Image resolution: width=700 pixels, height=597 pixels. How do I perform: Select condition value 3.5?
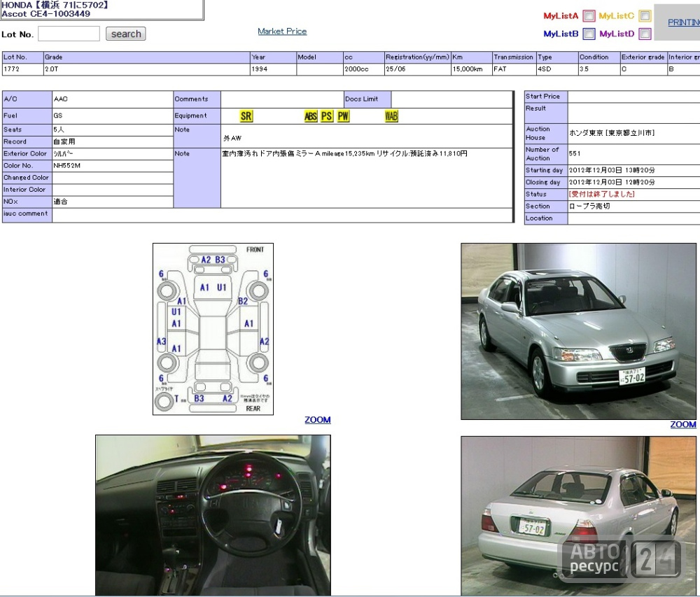(599, 69)
